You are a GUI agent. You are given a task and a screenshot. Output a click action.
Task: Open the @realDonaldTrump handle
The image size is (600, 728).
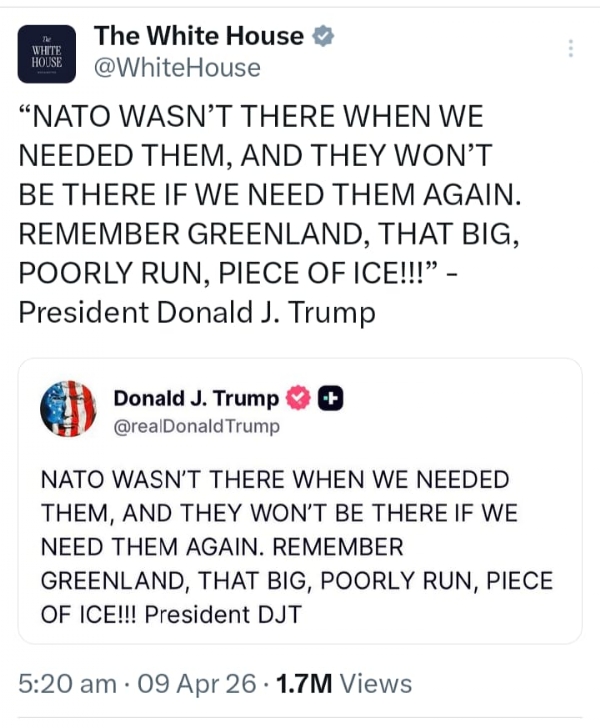[x=196, y=427]
